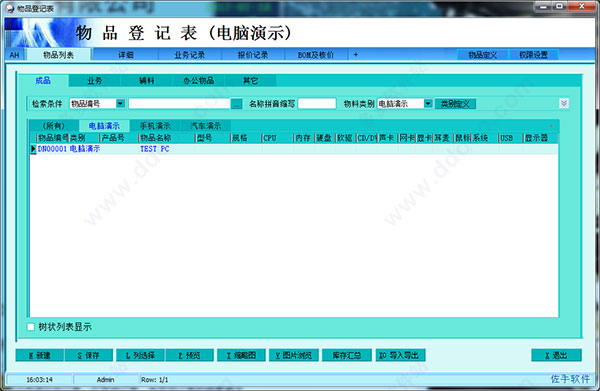
Task: Click the AH button at far left
Action: coord(15,55)
